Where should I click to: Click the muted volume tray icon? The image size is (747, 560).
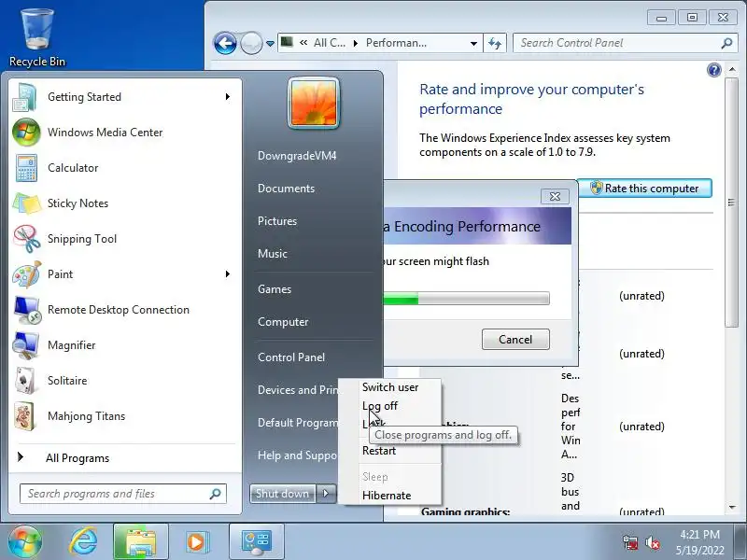(652, 542)
